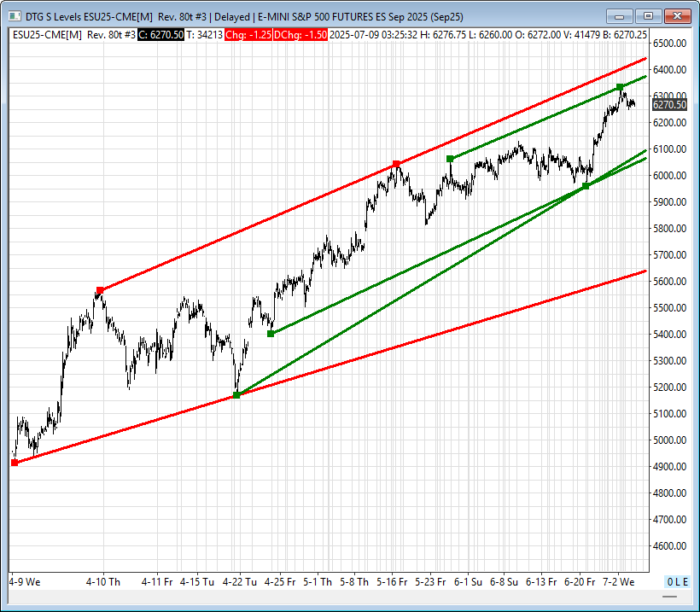This screenshot has width=700, height=612.
Task: Click the 4600.00 price axis label
Action: coord(669,546)
